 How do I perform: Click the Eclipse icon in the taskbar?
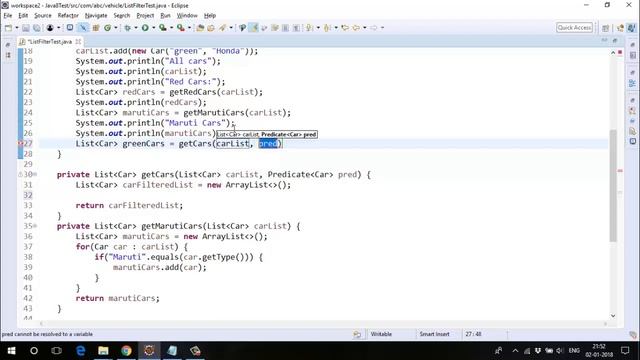(x=149, y=351)
